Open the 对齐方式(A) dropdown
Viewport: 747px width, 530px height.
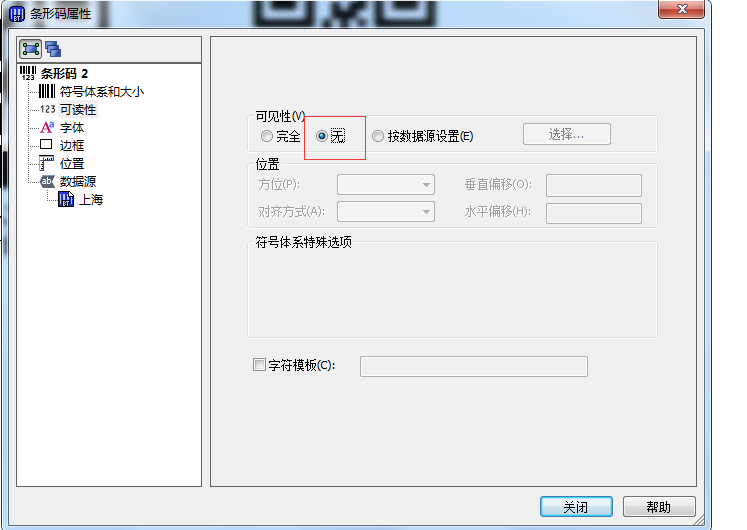coord(386,212)
